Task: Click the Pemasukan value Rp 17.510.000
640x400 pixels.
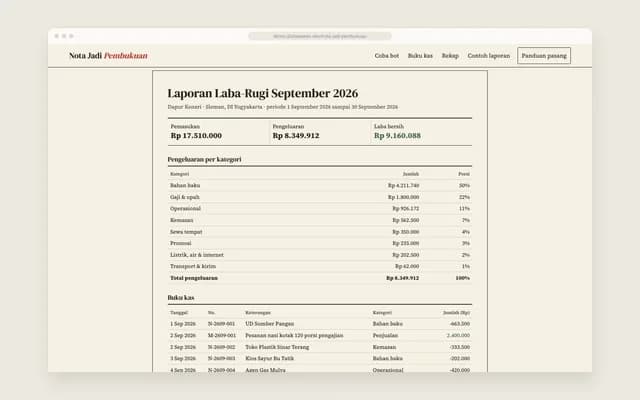Action: click(196, 136)
